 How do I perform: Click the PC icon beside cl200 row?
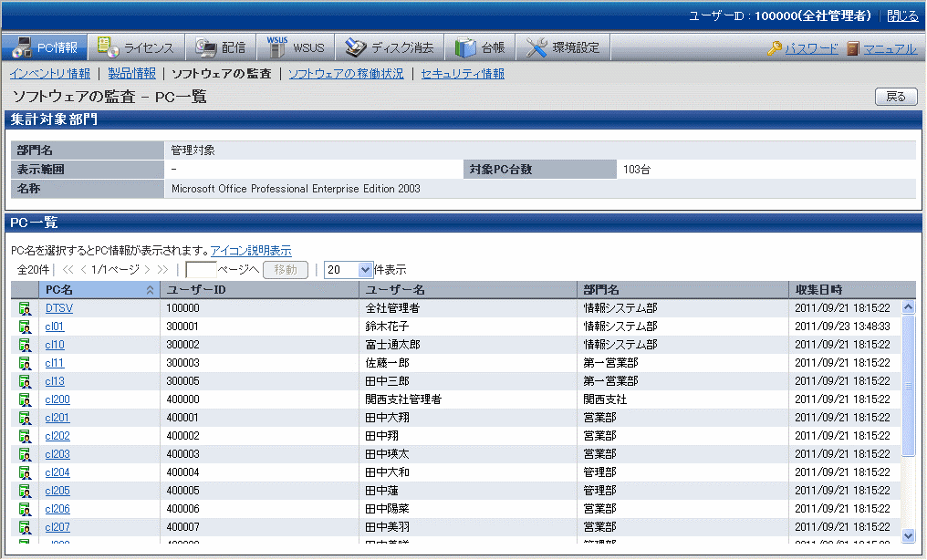[24, 400]
